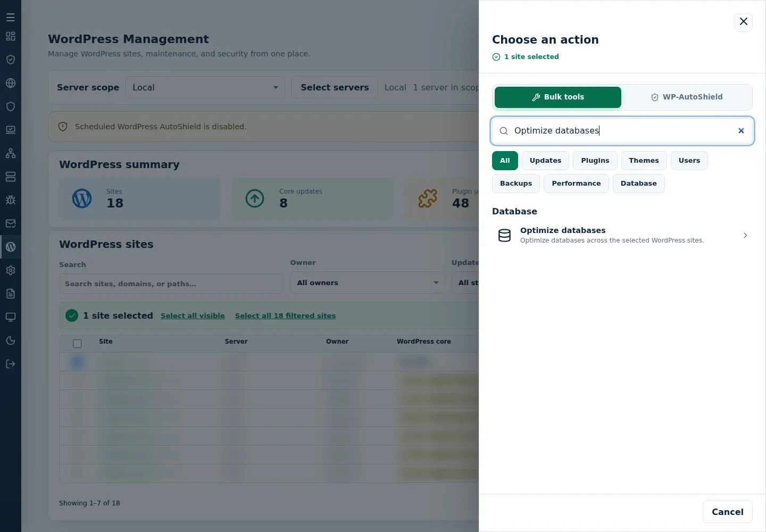Filter actions by Updates
The width and height of the screenshot is (766, 532).
click(x=545, y=161)
